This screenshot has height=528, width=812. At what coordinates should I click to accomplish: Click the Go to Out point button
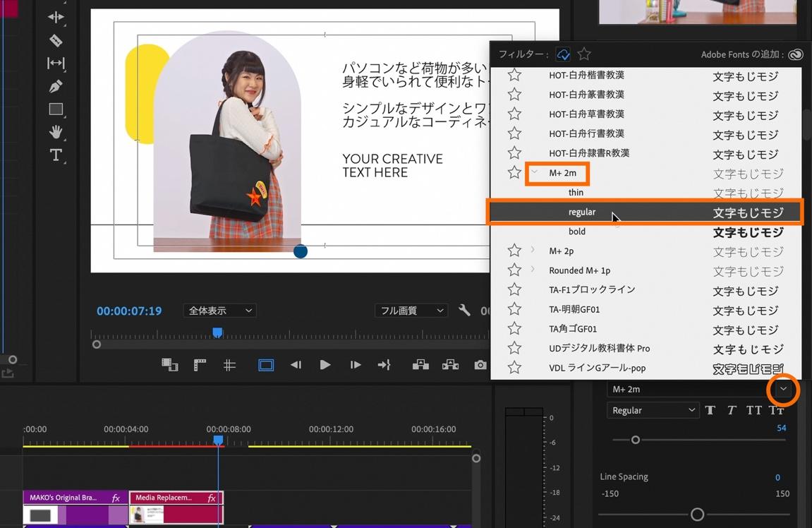tap(384, 365)
